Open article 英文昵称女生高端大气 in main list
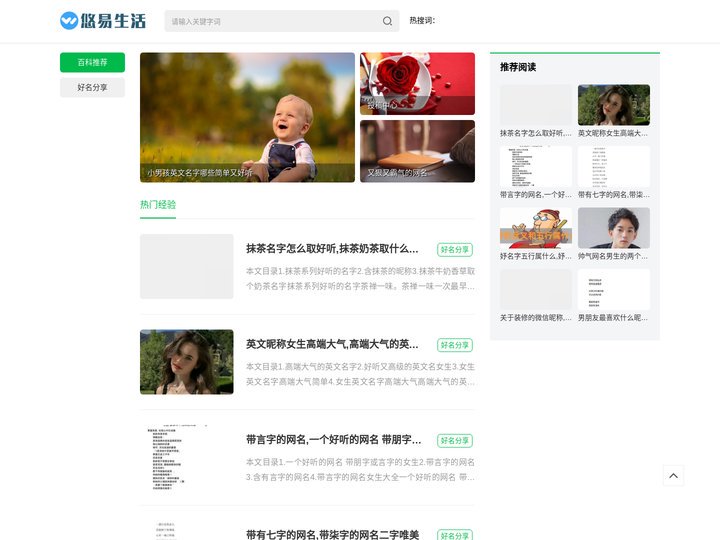 click(x=332, y=344)
